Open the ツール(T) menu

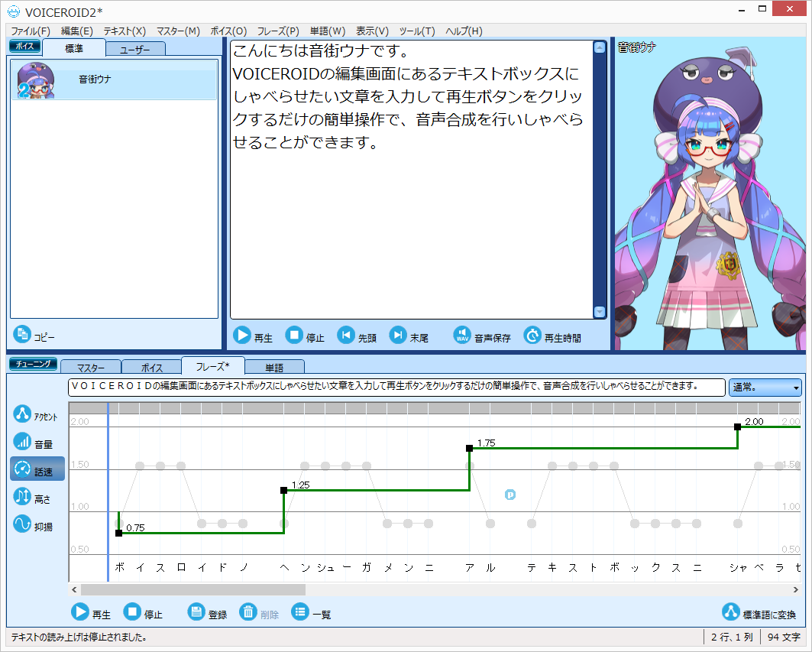point(417,31)
